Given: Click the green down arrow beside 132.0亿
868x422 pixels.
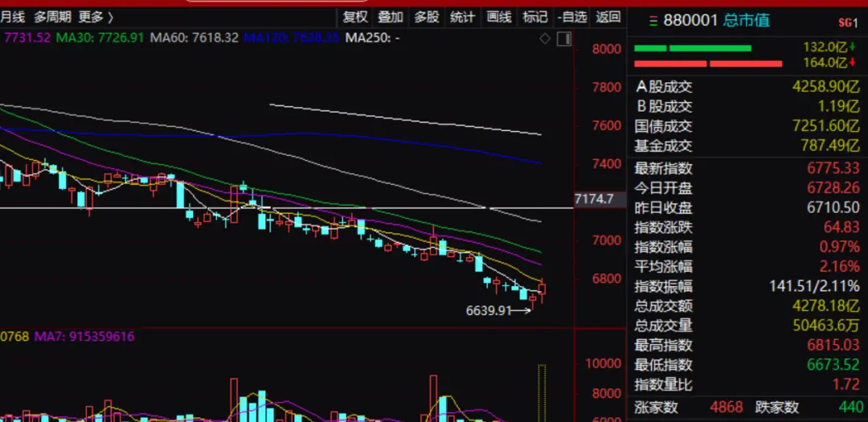Looking at the screenshot, I should (853, 47).
